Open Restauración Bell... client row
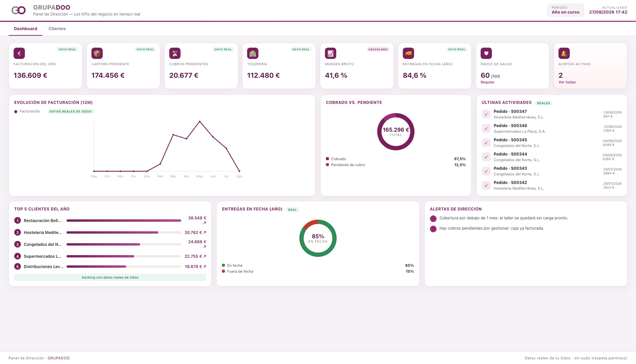636x364 pixels. pos(110,220)
